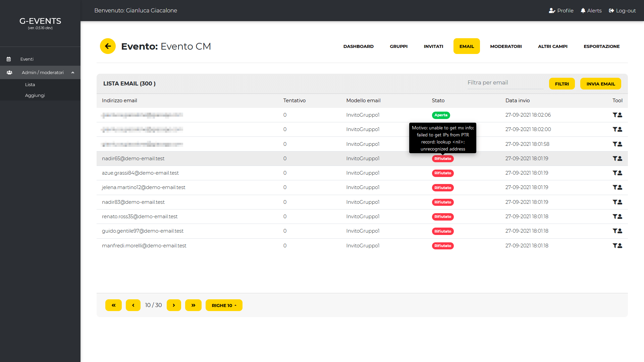Click the INVIA EMAIL button
This screenshot has height=362, width=644.
coord(600,84)
